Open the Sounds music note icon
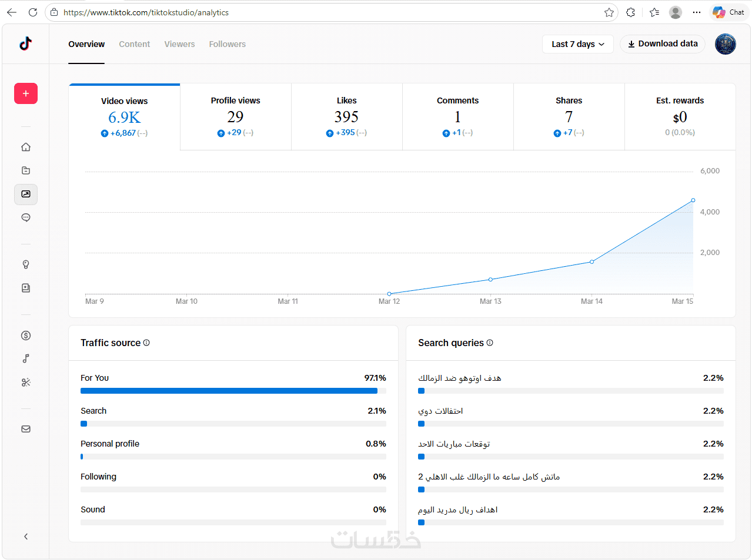Image resolution: width=752 pixels, height=560 pixels. [x=26, y=358]
